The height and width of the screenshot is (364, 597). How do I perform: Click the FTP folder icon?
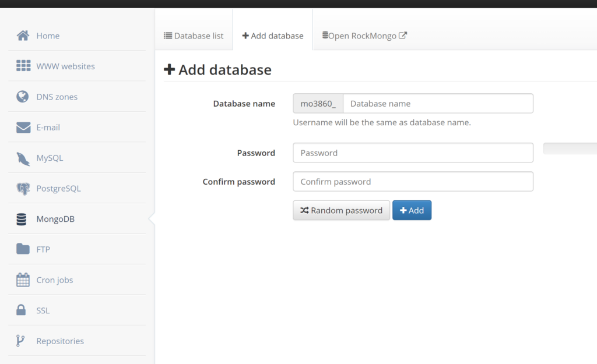(23, 249)
